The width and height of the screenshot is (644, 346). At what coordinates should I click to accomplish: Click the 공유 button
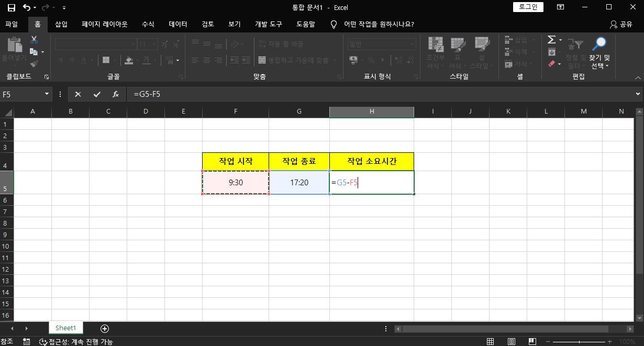point(621,24)
